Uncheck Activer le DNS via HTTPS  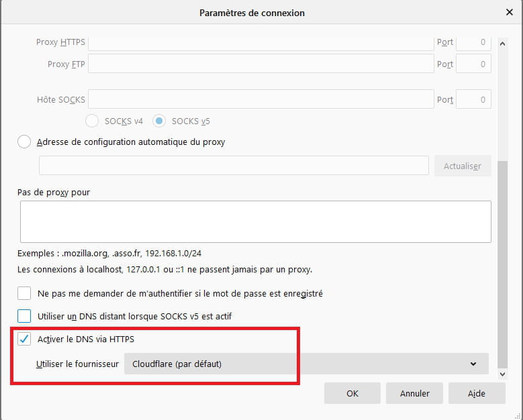[24, 339]
